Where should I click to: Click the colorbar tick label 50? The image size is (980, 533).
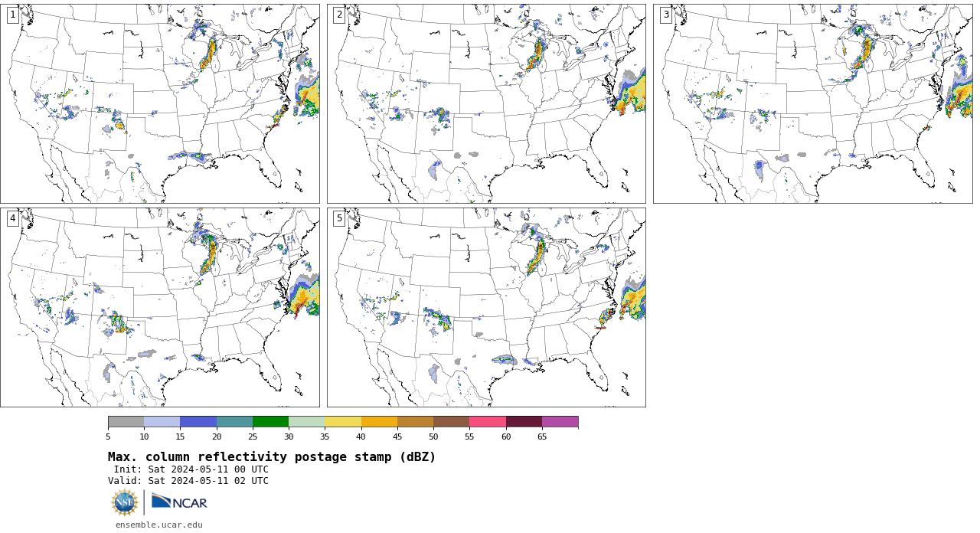pos(433,437)
